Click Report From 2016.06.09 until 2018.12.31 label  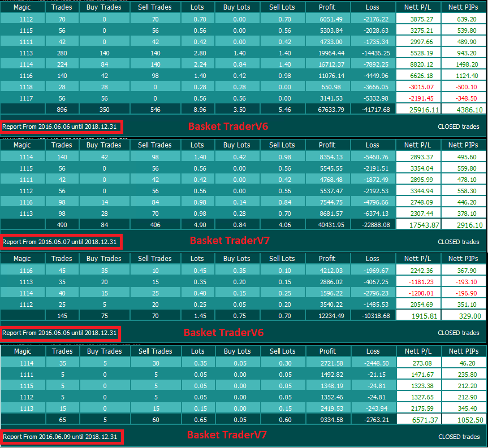coord(60,437)
